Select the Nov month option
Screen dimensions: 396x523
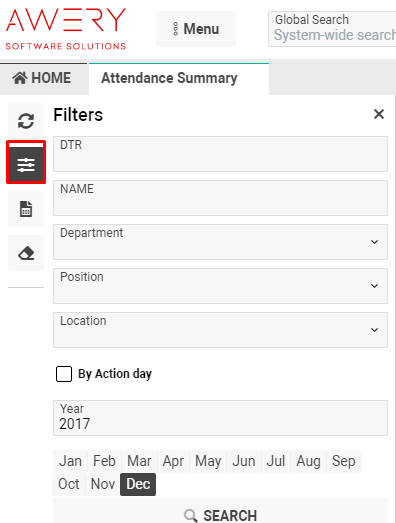click(x=103, y=484)
